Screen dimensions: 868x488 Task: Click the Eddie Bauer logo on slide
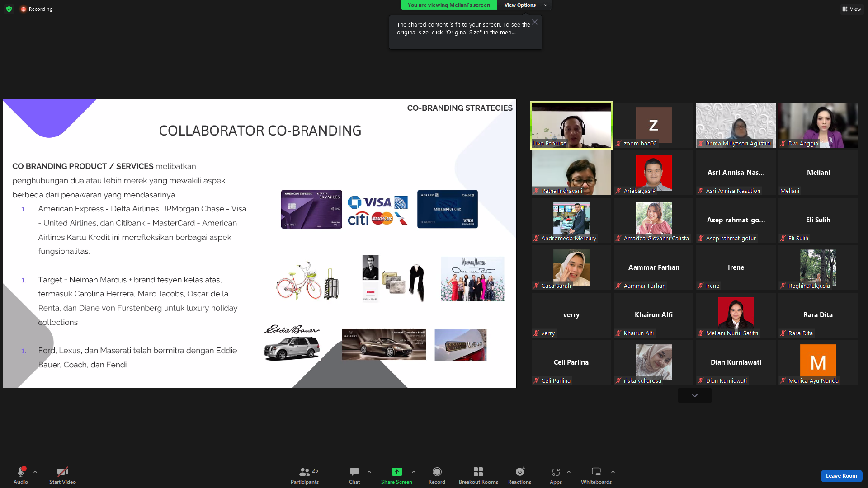[x=291, y=329]
